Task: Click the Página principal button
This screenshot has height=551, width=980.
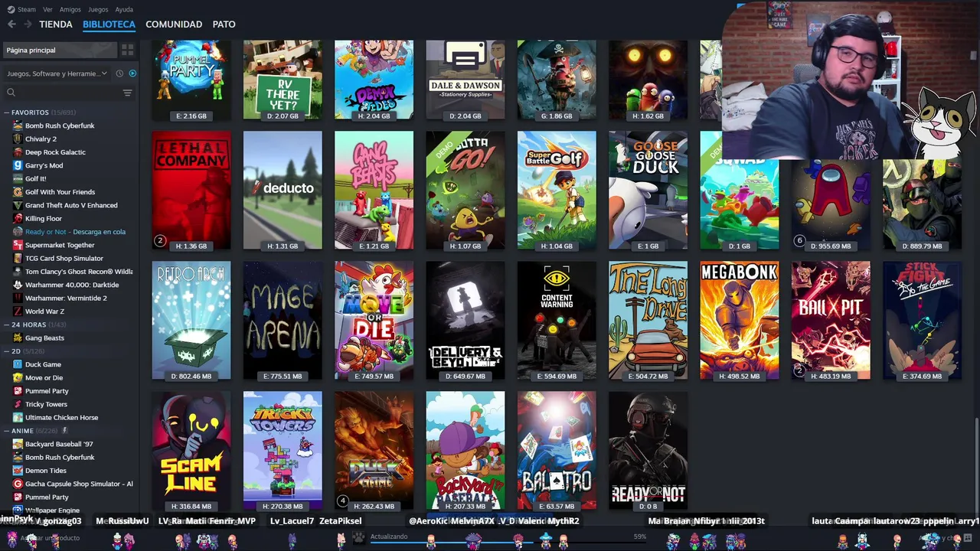Action: tap(60, 50)
